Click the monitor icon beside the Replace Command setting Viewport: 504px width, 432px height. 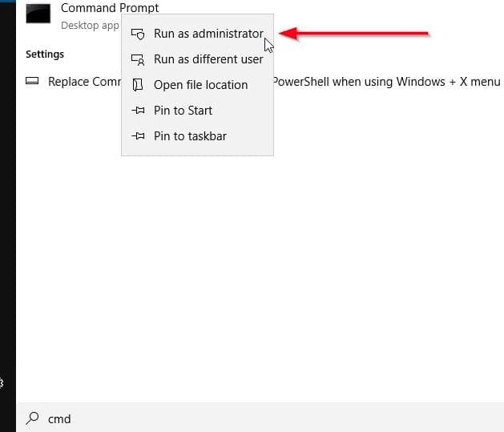pyautogui.click(x=32, y=82)
